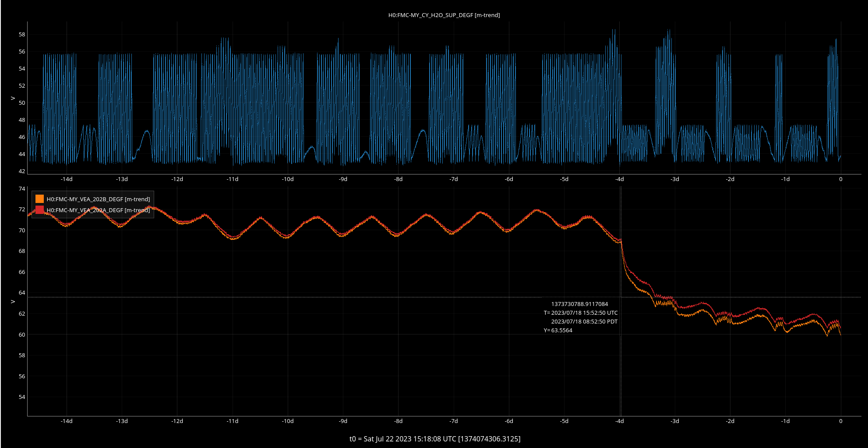Viewport: 868px width, 448px height.
Task: Click the t0 timestamp label at the bottom
Action: click(x=434, y=439)
